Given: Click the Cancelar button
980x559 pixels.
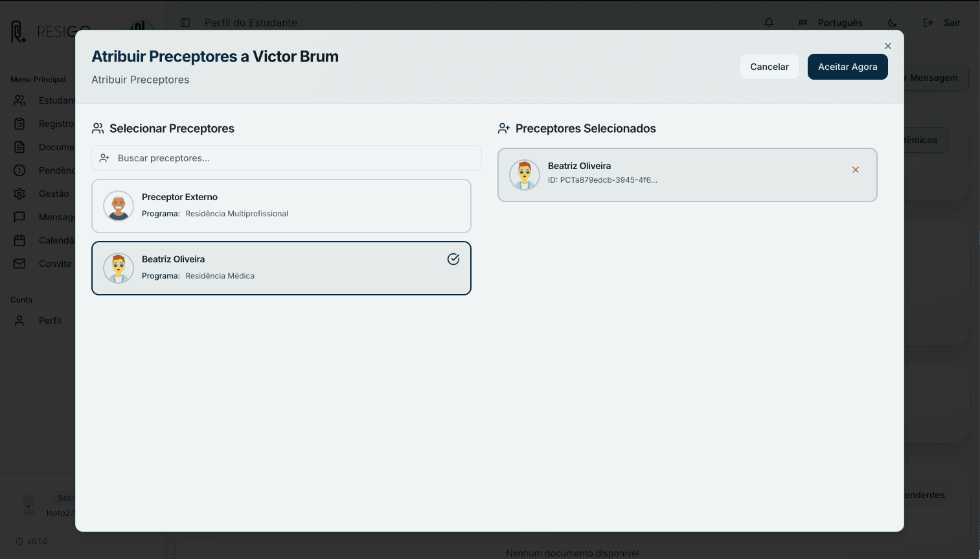Looking at the screenshot, I should (769, 67).
